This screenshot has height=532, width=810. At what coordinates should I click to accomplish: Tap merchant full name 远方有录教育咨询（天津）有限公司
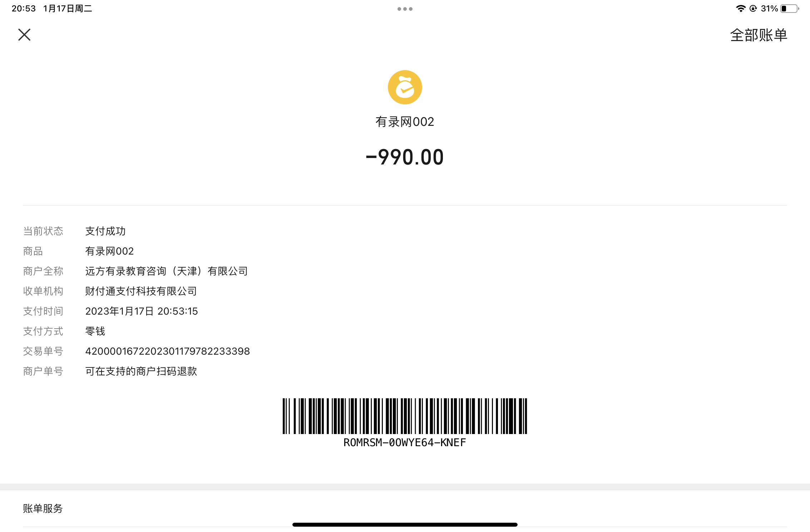tap(166, 271)
